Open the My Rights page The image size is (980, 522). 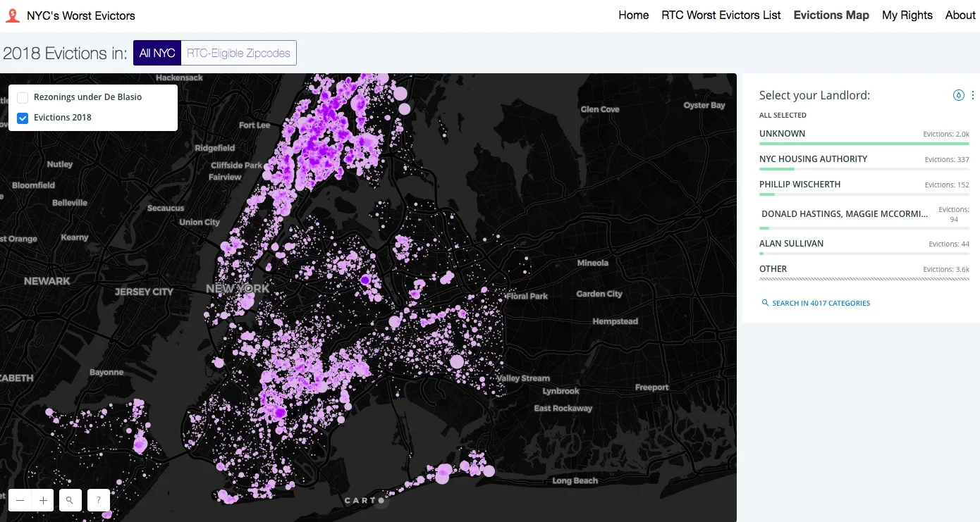click(x=907, y=15)
